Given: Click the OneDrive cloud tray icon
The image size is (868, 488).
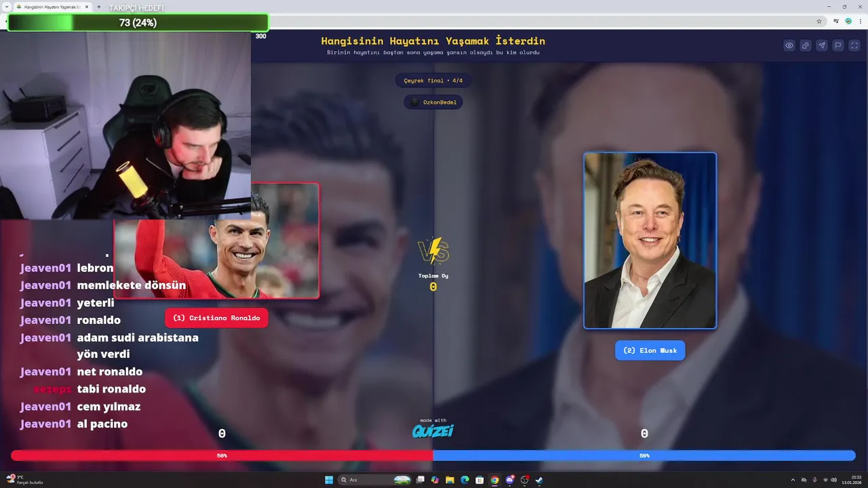Looking at the screenshot, I should click(x=804, y=480).
